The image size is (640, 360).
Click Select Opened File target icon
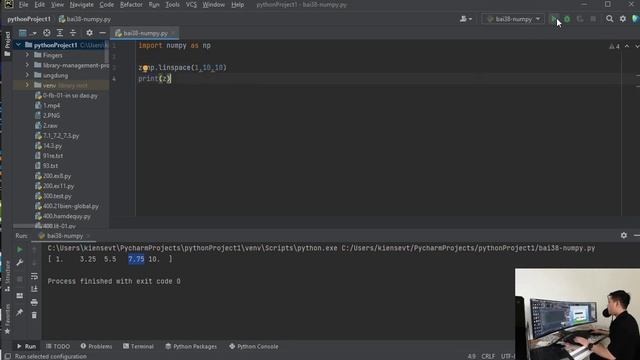(47, 33)
